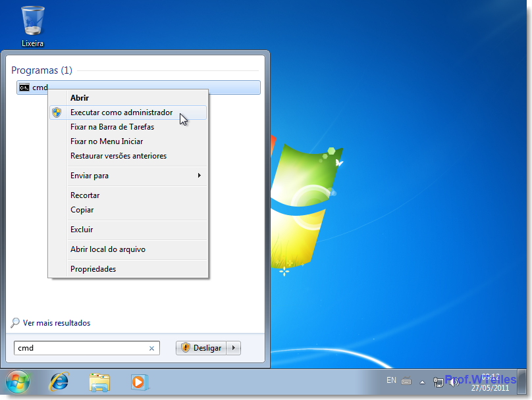The image size is (532, 400).
Task: Select Recortar in the context menu
Action: click(128, 195)
